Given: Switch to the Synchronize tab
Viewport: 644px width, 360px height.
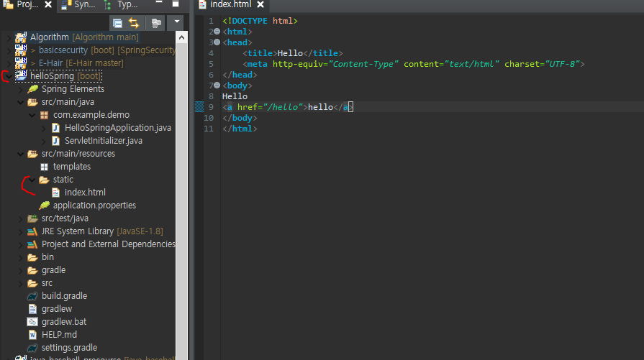Looking at the screenshot, I should (78, 4).
